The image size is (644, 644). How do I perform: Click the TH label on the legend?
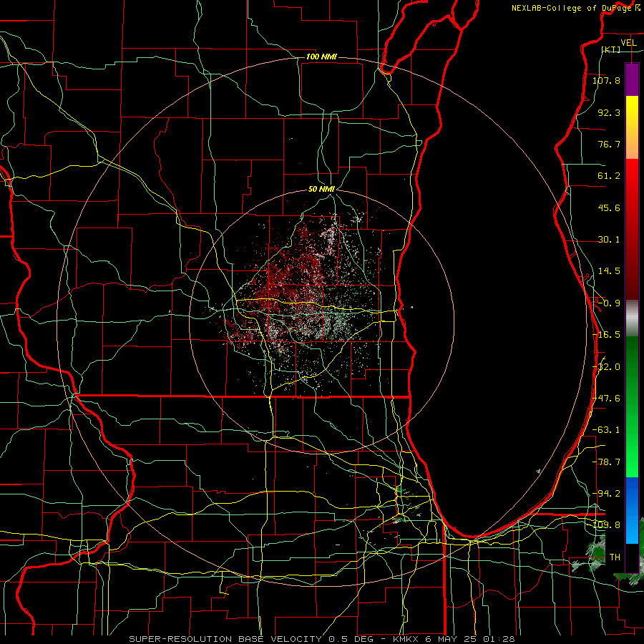(x=615, y=557)
